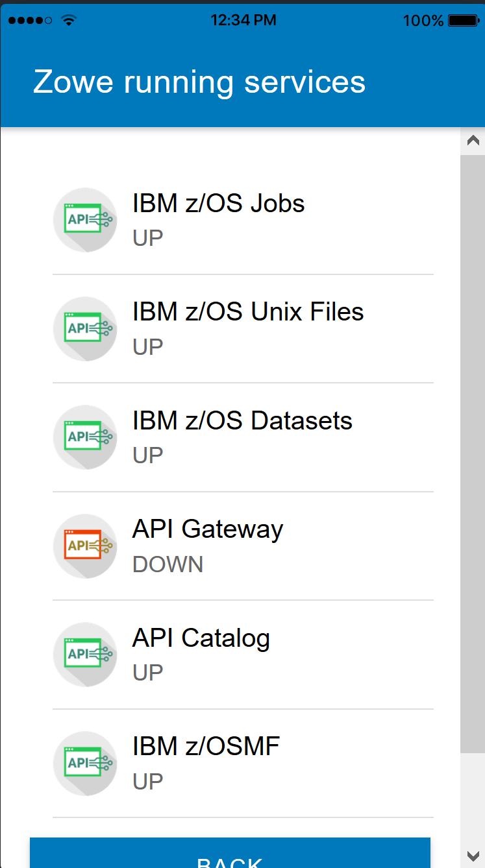Tap the 12:34 PM clock in status bar
This screenshot has width=485, height=868.
pyautogui.click(x=243, y=20)
